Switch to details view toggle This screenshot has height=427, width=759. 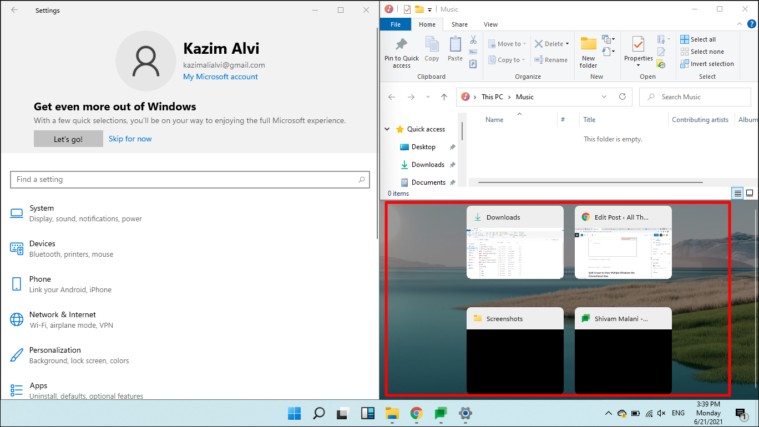coord(737,193)
